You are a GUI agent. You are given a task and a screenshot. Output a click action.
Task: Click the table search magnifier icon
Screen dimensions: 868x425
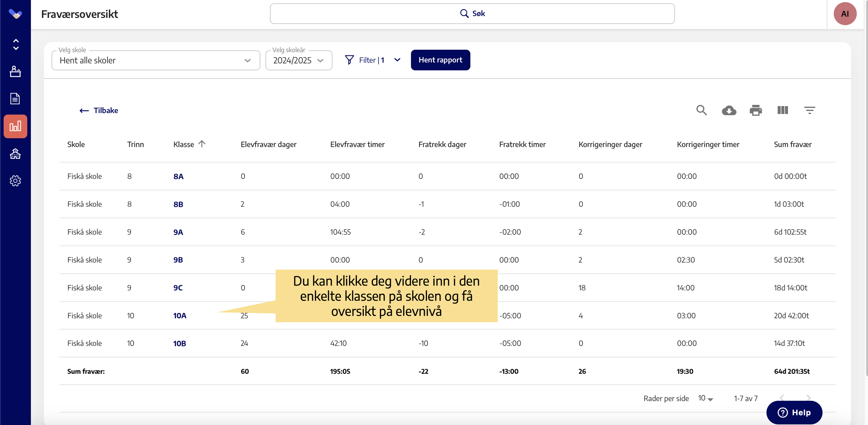(x=701, y=110)
